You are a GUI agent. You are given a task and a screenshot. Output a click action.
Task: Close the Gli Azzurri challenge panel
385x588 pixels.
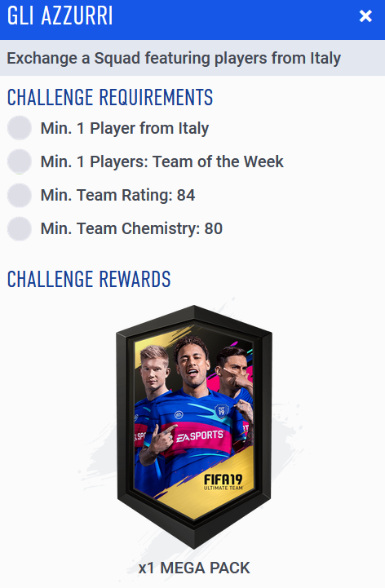click(365, 16)
